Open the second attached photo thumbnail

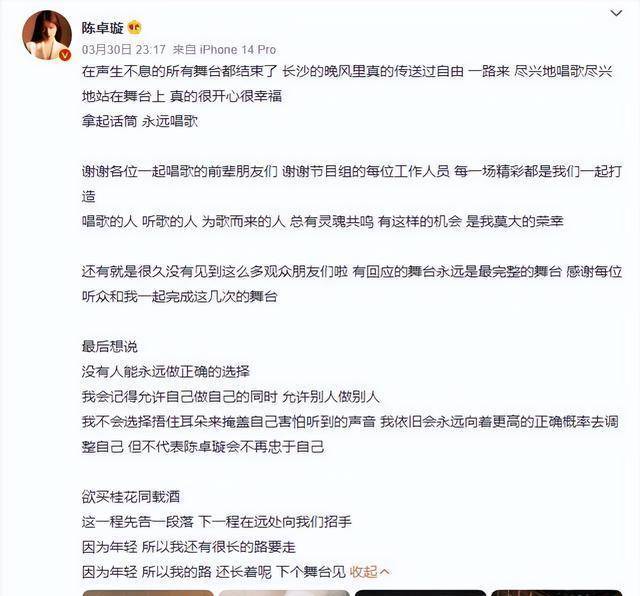pos(284,593)
